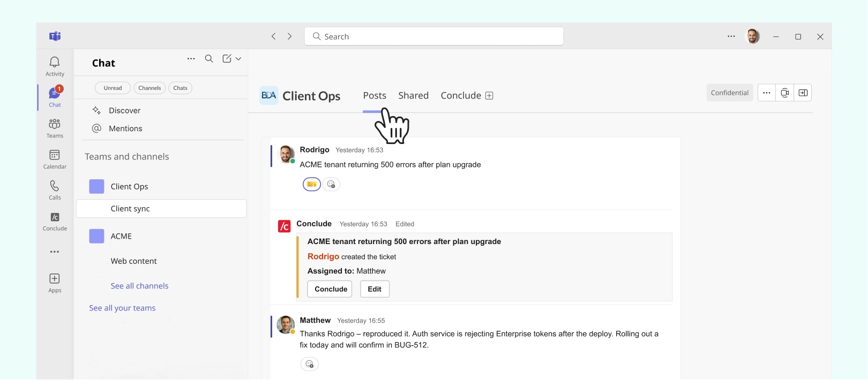Open the Calendar in sidebar
Viewport: 868px width, 380px height.
[55, 159]
